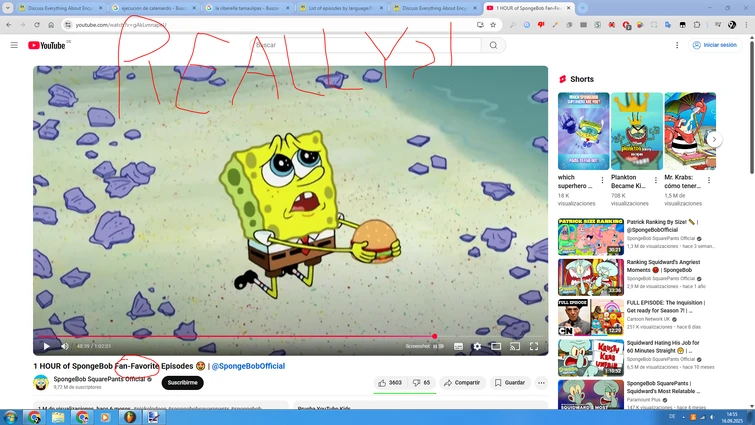This screenshot has height=425, width=755.
Task: Open the Chrome extensions puzzle icon
Action: pos(697,25)
